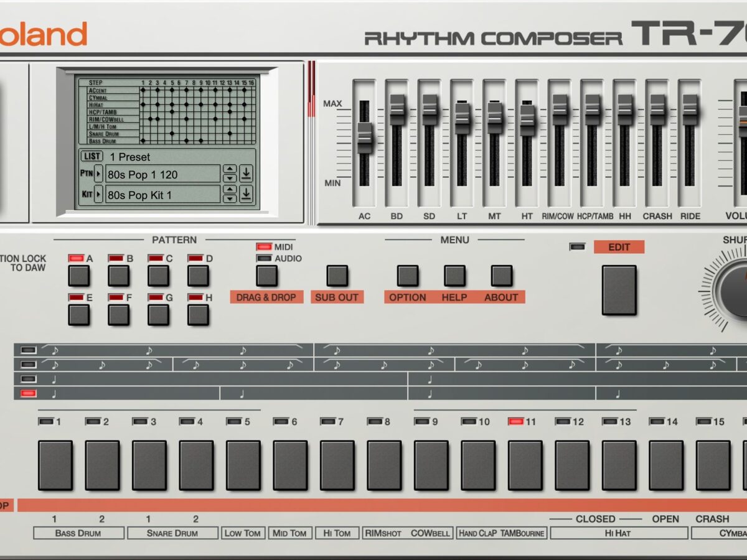Adjust the HT hi tom slider

click(x=527, y=120)
